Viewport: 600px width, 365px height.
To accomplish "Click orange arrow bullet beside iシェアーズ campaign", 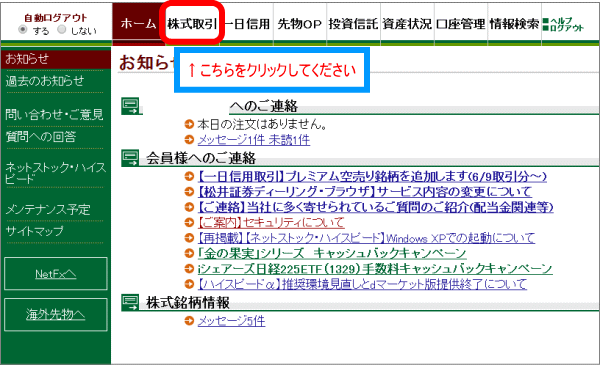I will tap(189, 269).
